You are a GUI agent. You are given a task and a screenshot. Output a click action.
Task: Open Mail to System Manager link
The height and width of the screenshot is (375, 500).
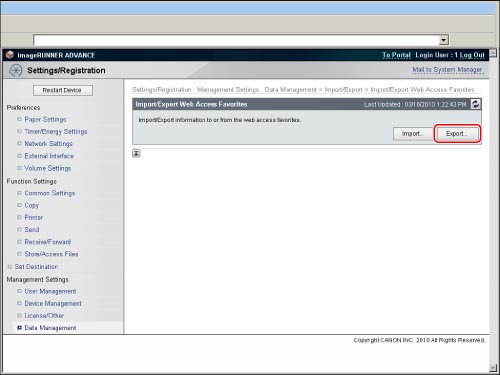pos(447,70)
